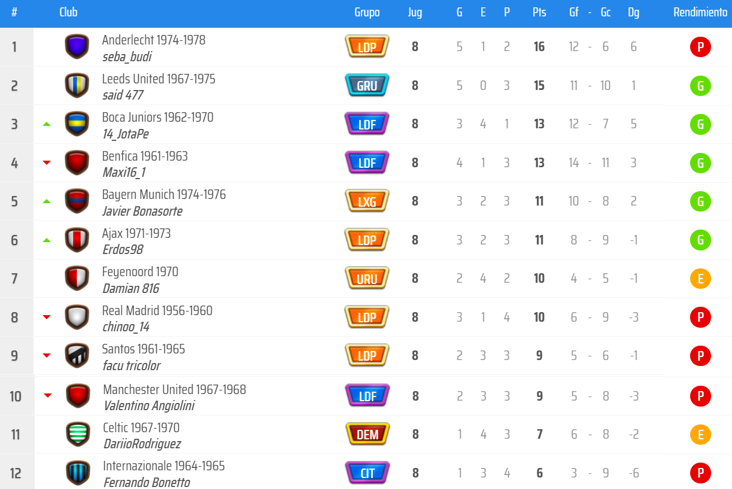Click the Celtic green hooped crest
Image resolution: width=732 pixels, height=489 pixels.
78,434
